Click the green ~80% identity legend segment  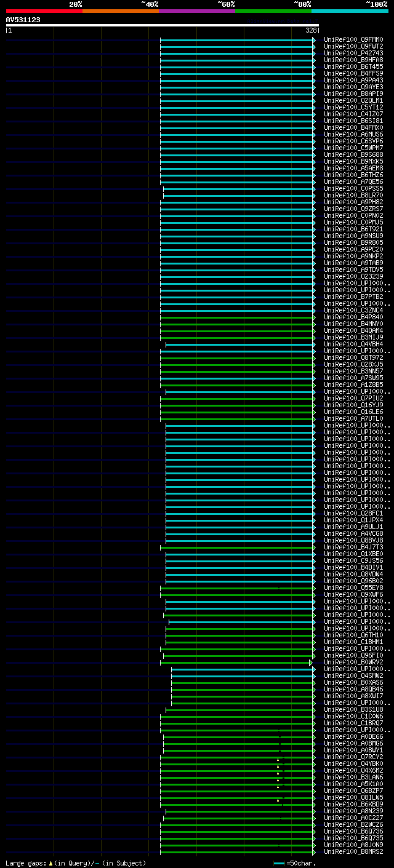click(x=273, y=10)
